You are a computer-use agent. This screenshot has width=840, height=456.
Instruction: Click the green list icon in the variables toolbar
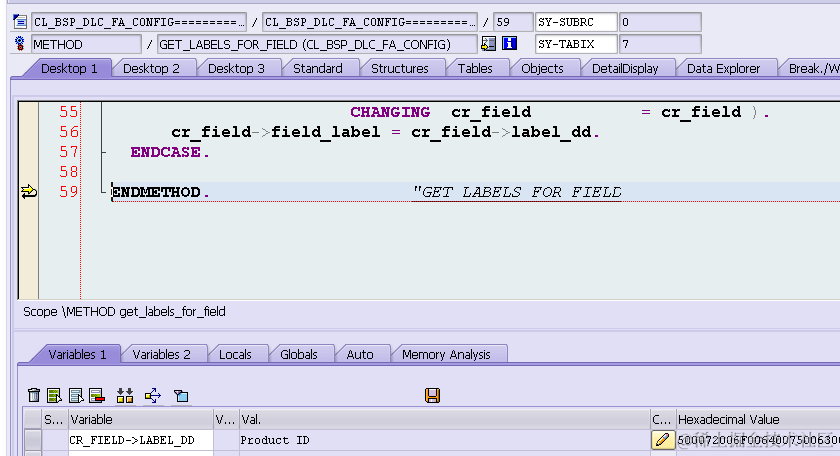pos(54,395)
